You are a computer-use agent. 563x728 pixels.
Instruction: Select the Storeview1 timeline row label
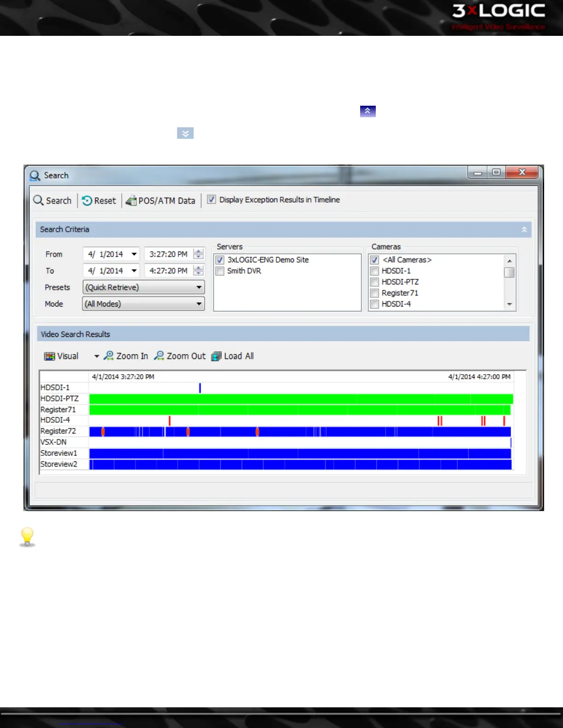coord(59,453)
